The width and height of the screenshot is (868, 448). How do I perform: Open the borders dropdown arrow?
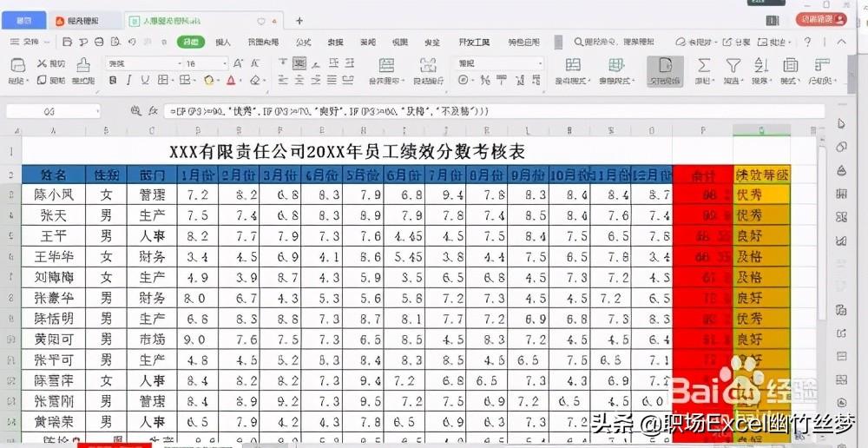(x=172, y=81)
